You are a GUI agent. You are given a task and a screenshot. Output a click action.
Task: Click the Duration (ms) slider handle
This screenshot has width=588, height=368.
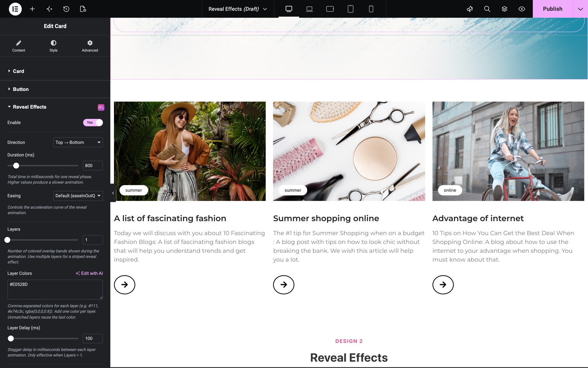(16, 166)
